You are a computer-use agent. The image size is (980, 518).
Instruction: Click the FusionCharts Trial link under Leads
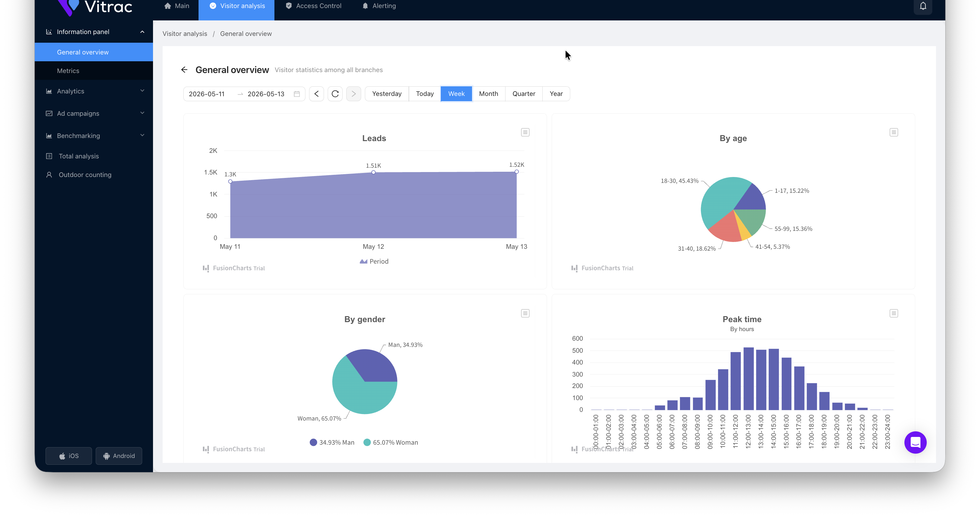pyautogui.click(x=234, y=268)
